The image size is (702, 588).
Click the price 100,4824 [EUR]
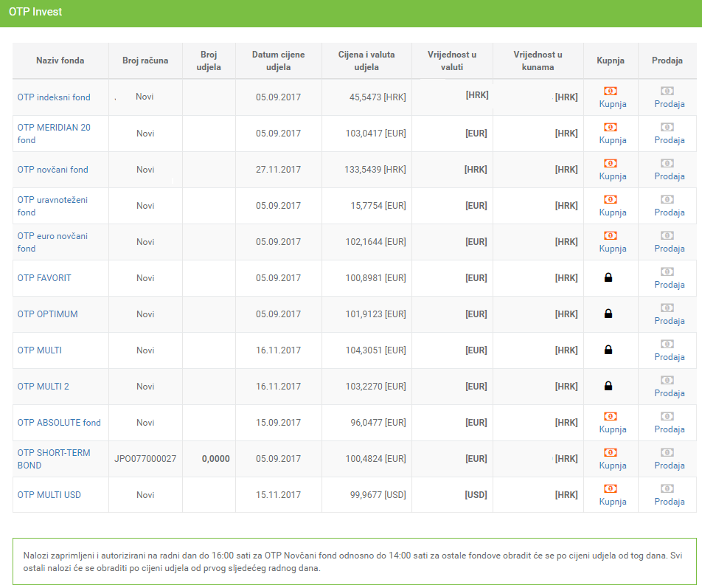pos(375,459)
